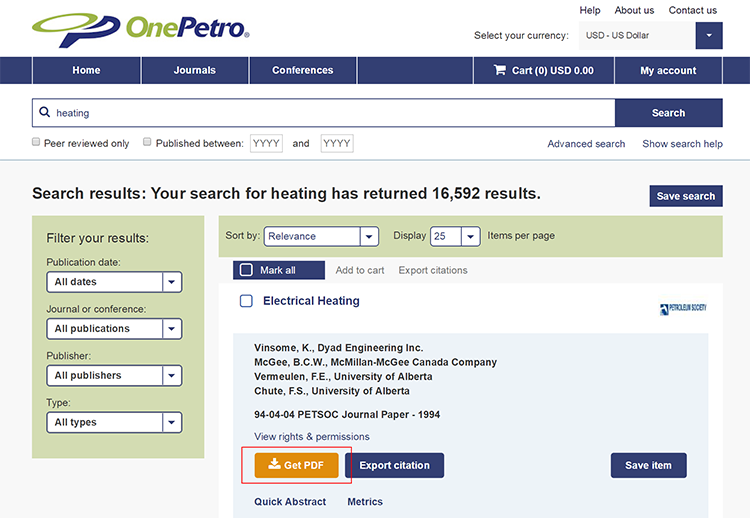Open the Journals menu item
This screenshot has width=750, height=518.
pos(195,70)
